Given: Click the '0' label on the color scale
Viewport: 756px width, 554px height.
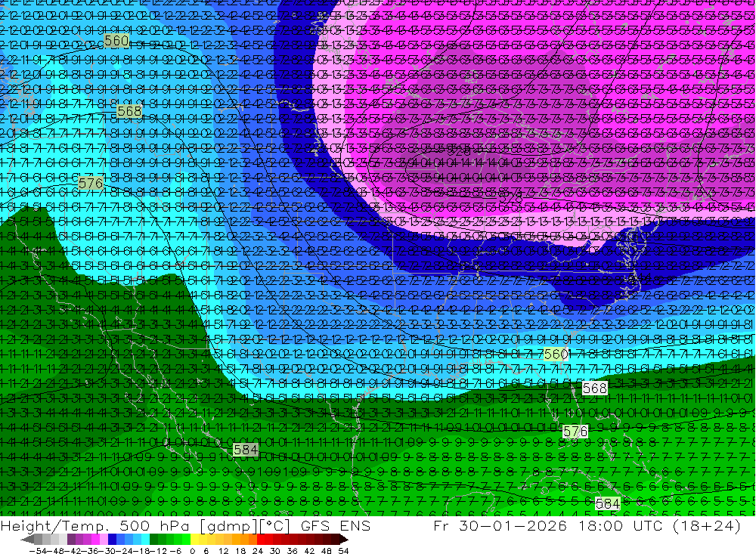Looking at the screenshot, I should coord(192,551).
